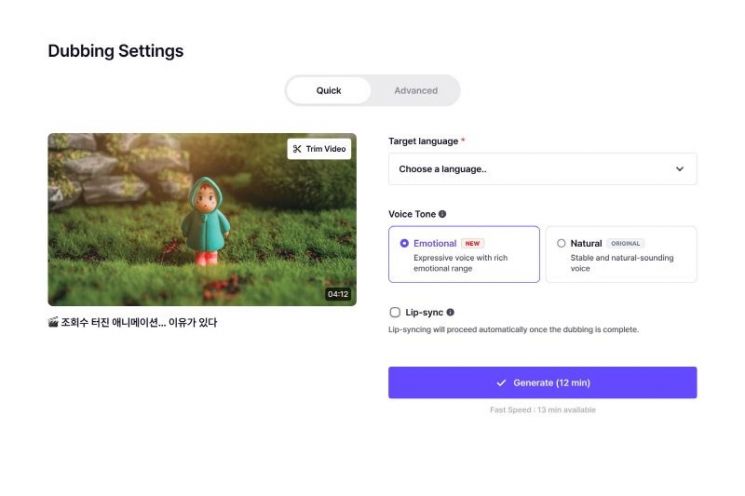
Task: Click the clapperboard icon before the video title
Action: pyautogui.click(x=53, y=323)
